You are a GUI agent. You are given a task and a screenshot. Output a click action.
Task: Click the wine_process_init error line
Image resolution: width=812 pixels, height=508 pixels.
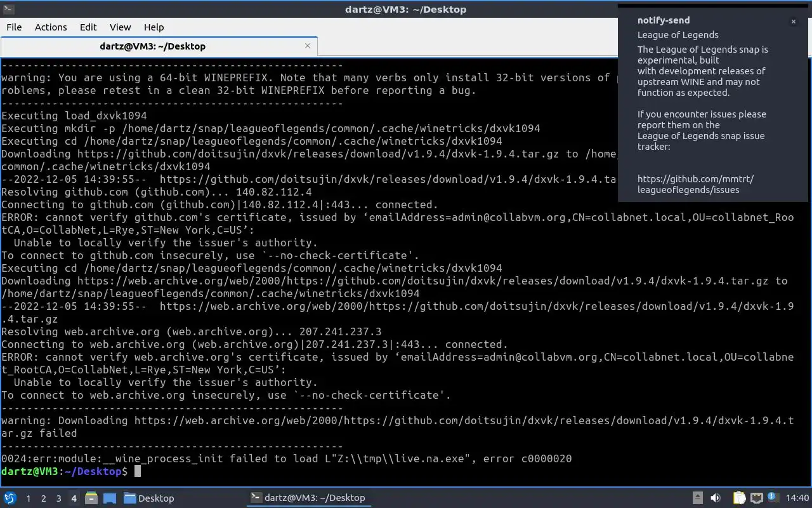(x=287, y=458)
